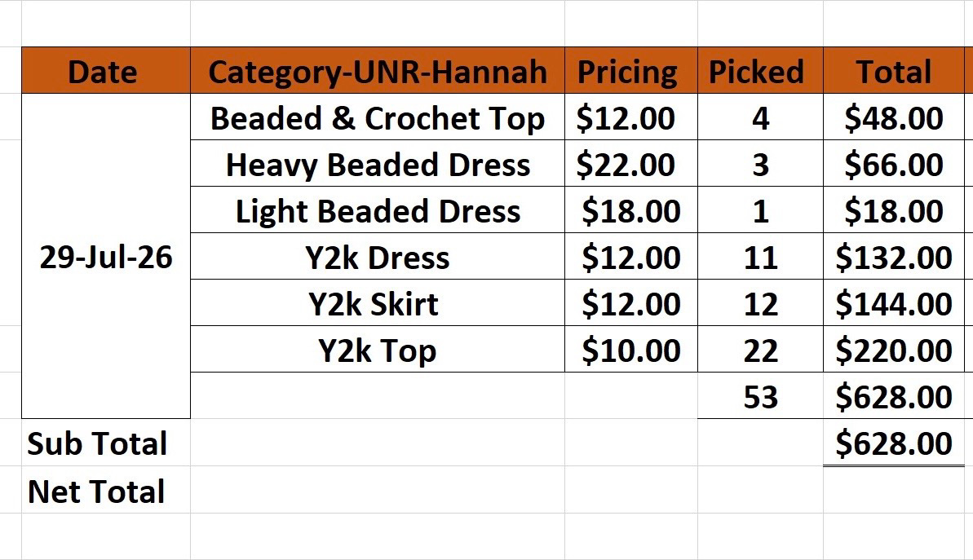Click the Category-UNR-Hannah header cell

[x=378, y=71]
